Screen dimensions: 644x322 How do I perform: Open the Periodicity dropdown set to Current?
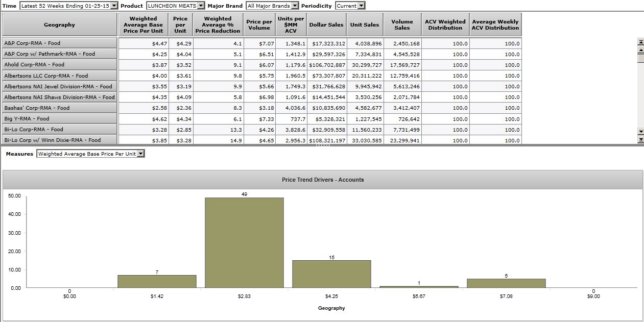click(x=350, y=6)
